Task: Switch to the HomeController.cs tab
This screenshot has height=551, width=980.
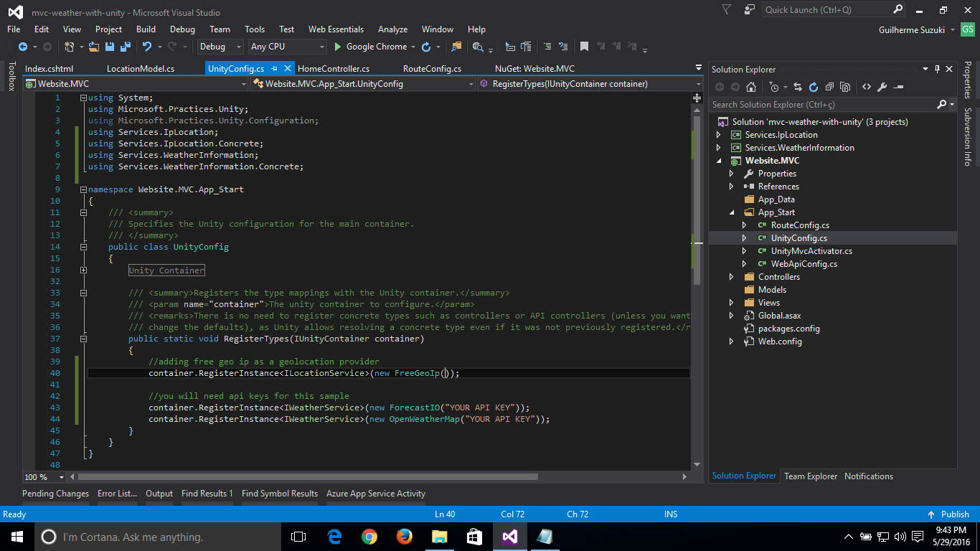Action: 333,69
